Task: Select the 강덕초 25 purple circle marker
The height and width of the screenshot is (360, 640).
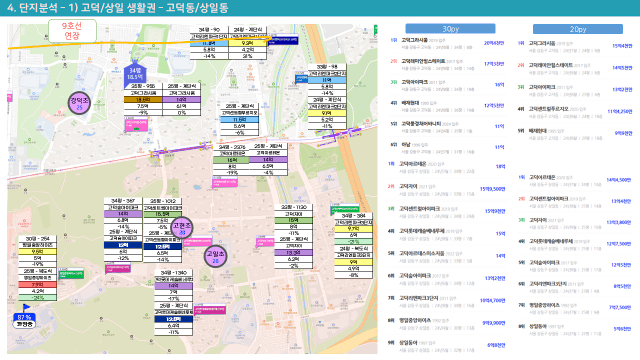Action: [x=79, y=103]
